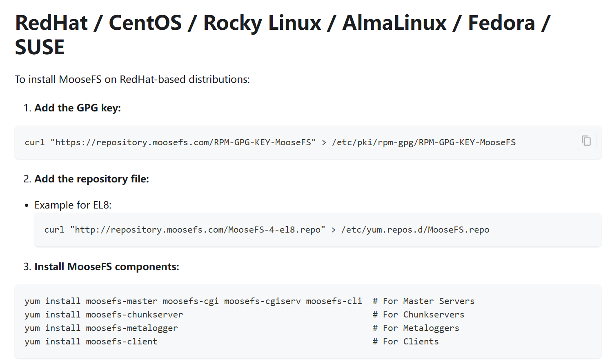Copy the GPG key curl command
Screen dimensions: 610x364
pos(586,141)
